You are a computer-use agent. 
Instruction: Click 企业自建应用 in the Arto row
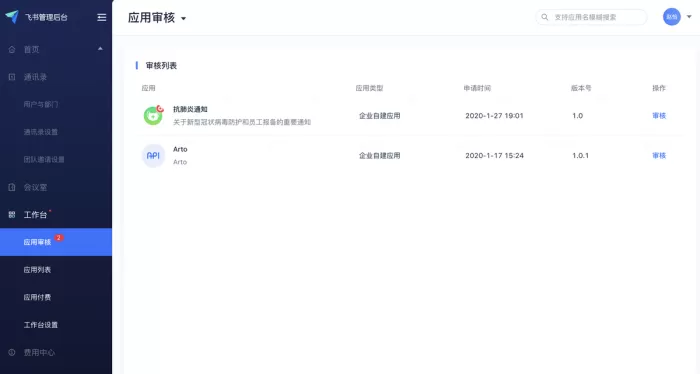click(x=379, y=156)
